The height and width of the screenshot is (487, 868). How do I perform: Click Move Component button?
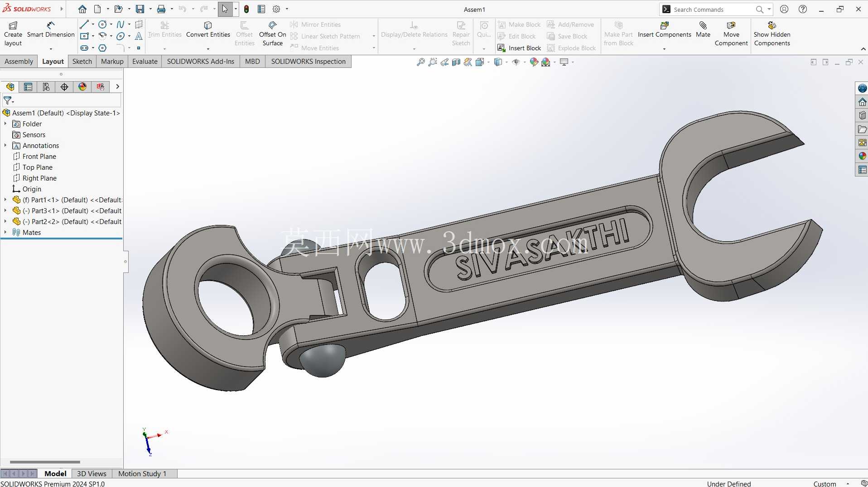click(x=731, y=34)
